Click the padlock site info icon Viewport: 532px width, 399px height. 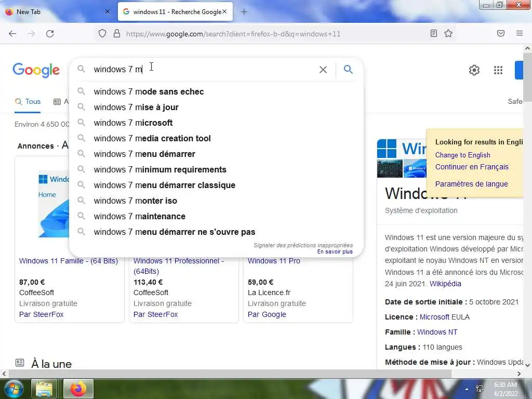117,33
